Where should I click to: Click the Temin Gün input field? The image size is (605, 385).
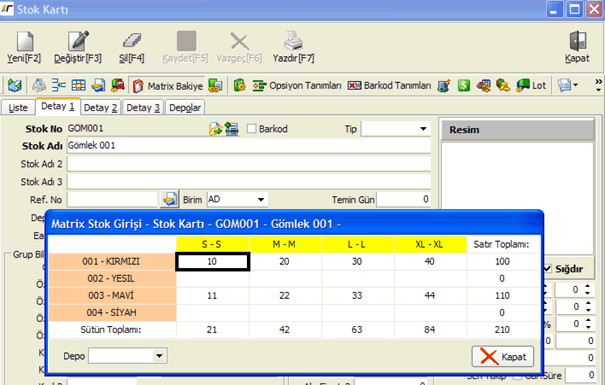tap(403, 199)
